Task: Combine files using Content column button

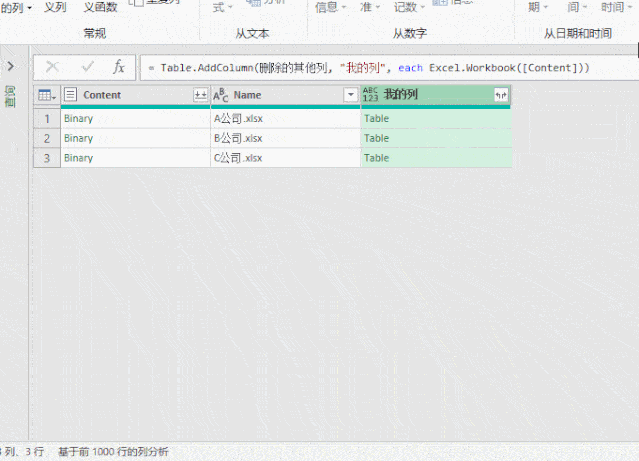Action: tap(200, 95)
